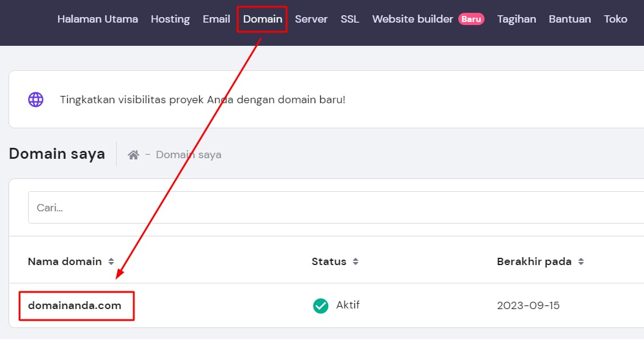Open the Toko store menu
Screen dimensions: 644x339
(615, 19)
